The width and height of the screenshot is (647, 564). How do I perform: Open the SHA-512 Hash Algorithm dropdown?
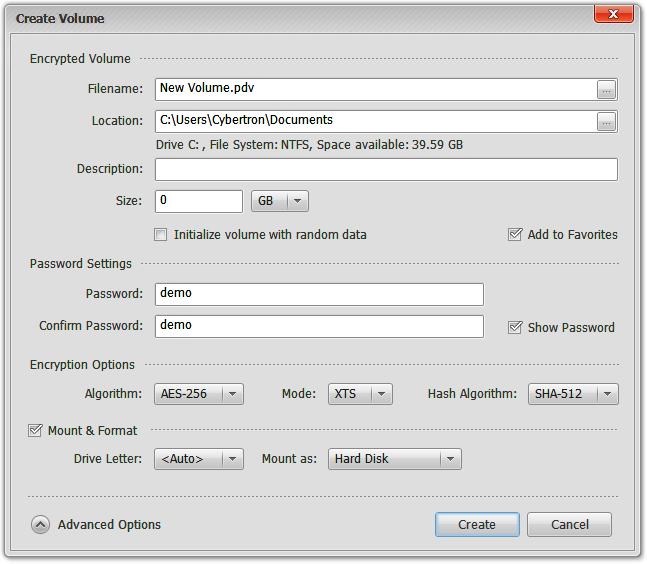573,394
